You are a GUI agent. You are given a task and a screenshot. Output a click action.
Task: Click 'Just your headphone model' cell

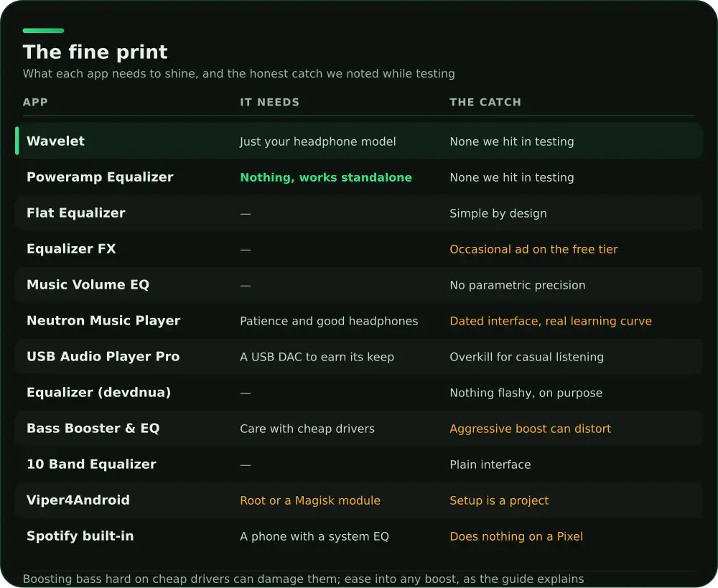318,141
